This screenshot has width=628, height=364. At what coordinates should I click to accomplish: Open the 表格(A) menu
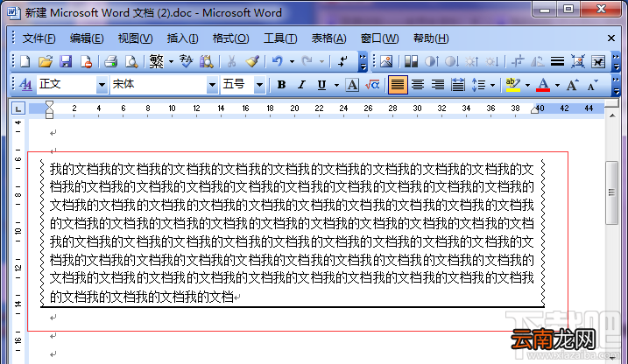point(328,38)
